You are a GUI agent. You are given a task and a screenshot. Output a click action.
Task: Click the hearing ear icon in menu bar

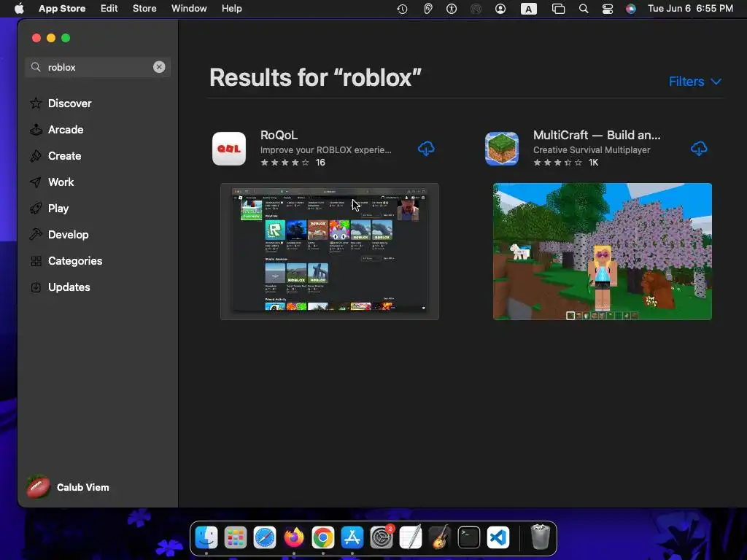click(427, 9)
